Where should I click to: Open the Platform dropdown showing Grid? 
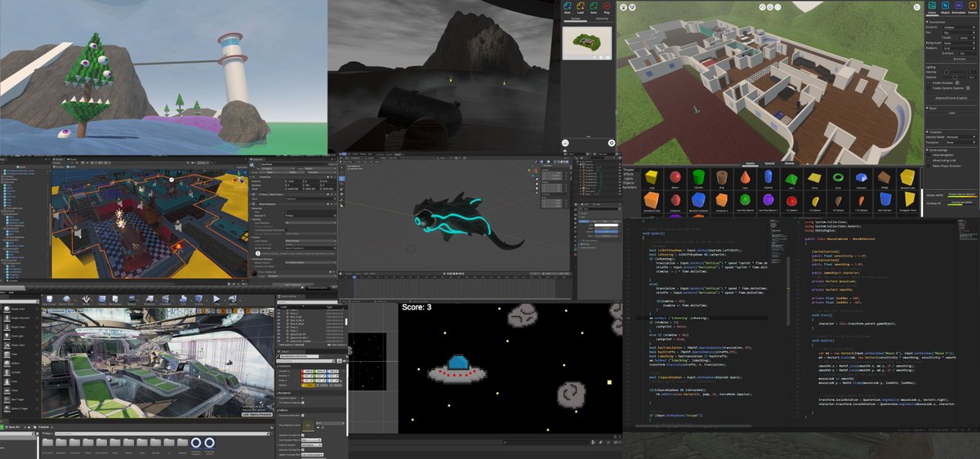pos(959,48)
